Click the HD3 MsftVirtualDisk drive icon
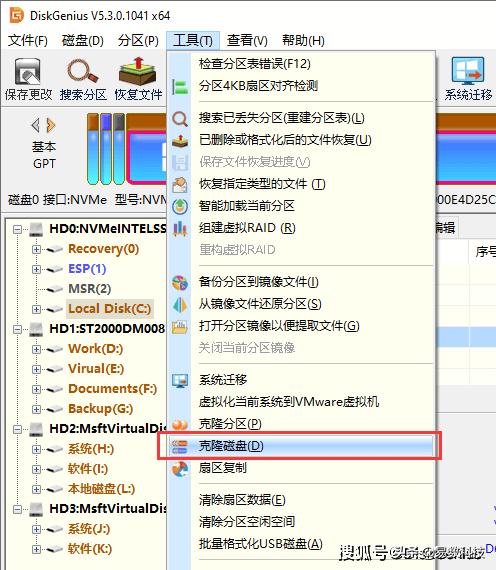This screenshot has height=570, width=496. pos(36,509)
